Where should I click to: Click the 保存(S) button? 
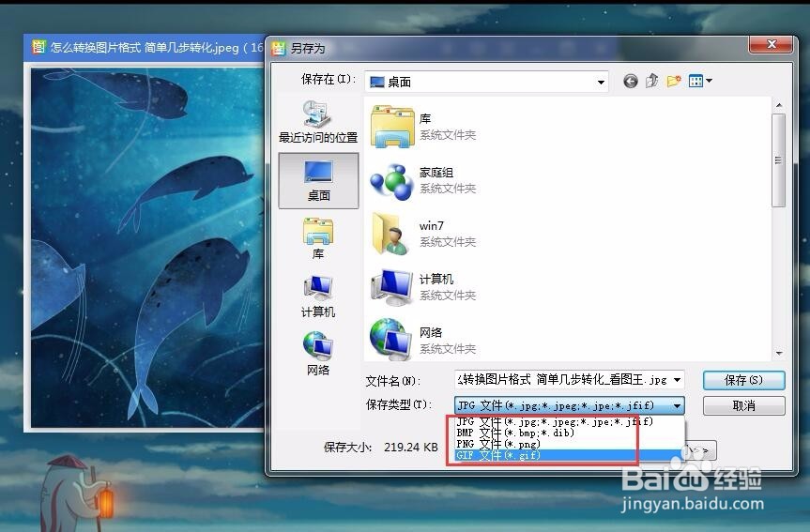(x=744, y=380)
